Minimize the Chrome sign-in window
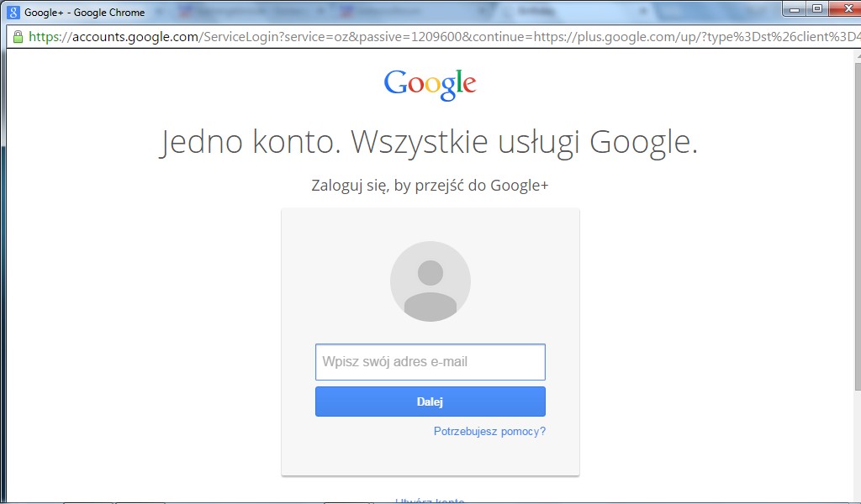The height and width of the screenshot is (504, 861). click(x=795, y=8)
